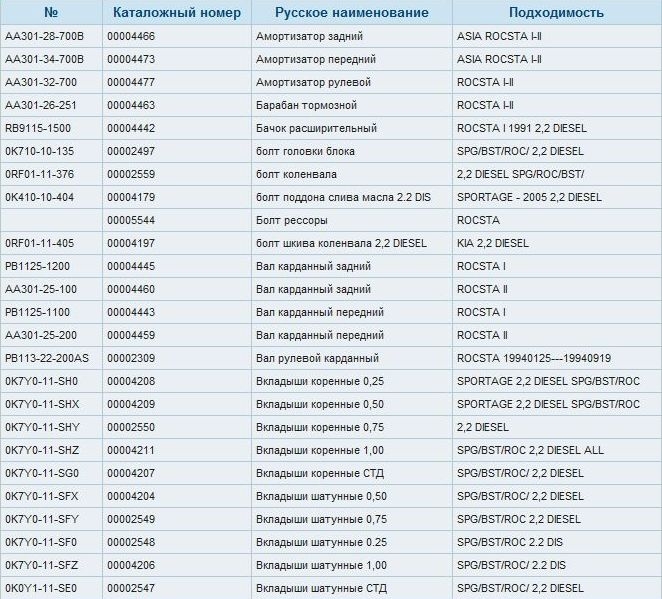The width and height of the screenshot is (662, 599).
Task: Click catalog number 00005544
Action: tap(130, 220)
